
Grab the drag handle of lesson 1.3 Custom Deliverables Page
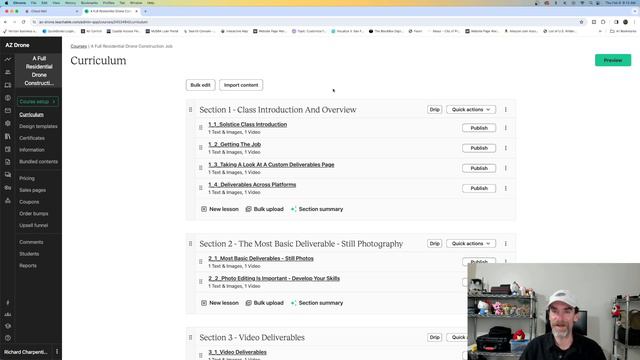tap(201, 168)
